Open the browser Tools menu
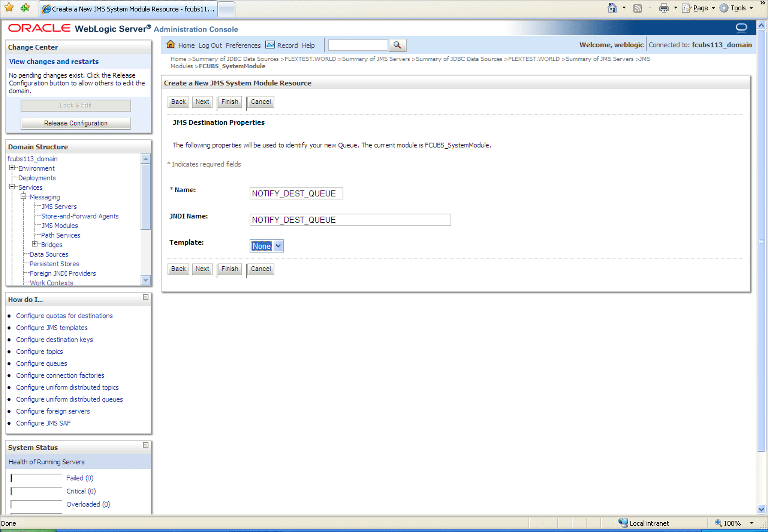Image resolution: width=768 pixels, height=532 pixels. [x=737, y=8]
